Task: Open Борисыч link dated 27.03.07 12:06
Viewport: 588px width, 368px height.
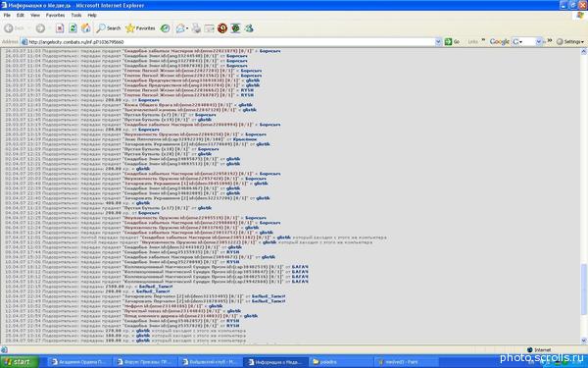Action: [149, 100]
